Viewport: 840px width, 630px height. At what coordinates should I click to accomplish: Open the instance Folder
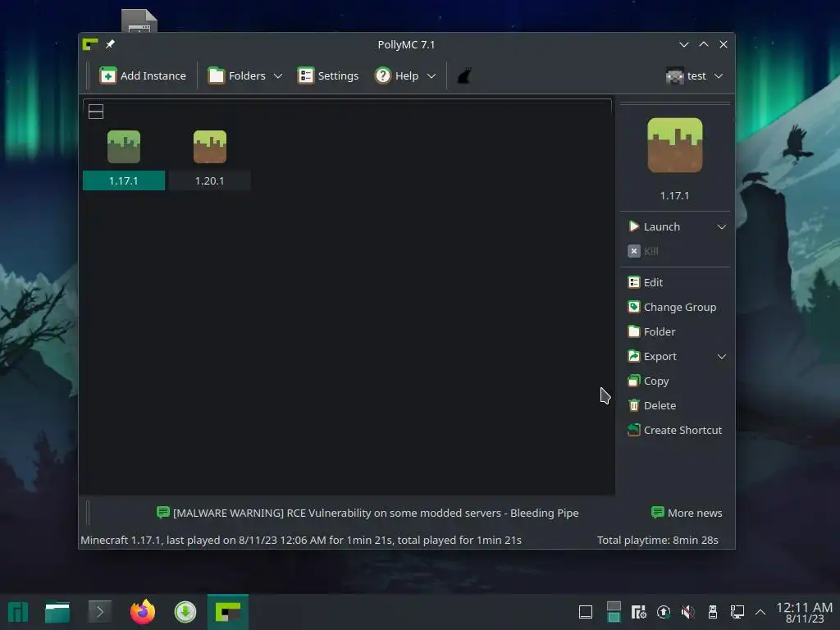click(x=651, y=331)
